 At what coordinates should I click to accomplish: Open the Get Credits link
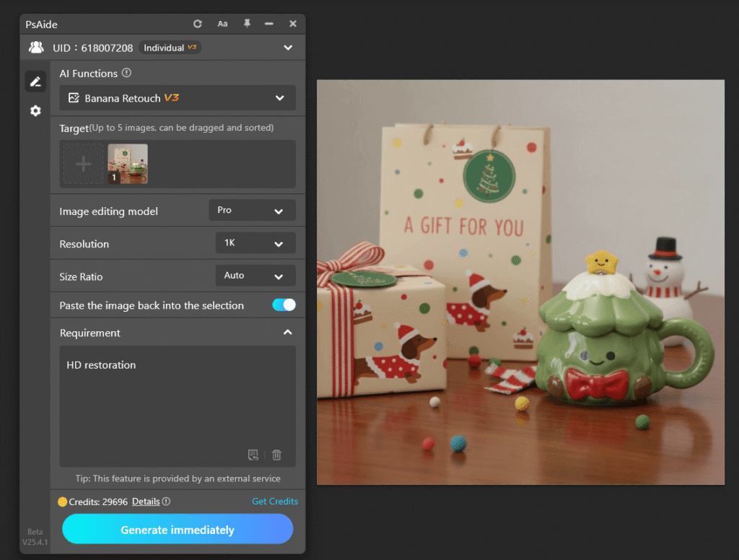point(275,501)
